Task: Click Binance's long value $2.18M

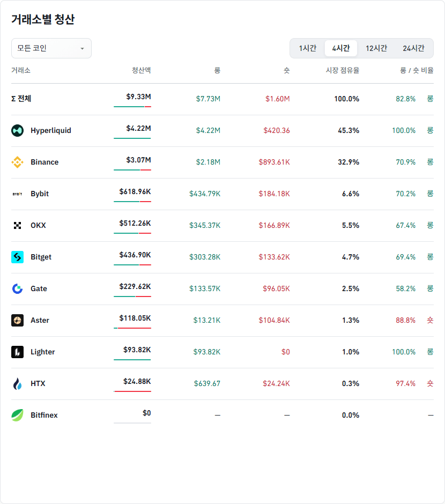Action: (x=208, y=162)
